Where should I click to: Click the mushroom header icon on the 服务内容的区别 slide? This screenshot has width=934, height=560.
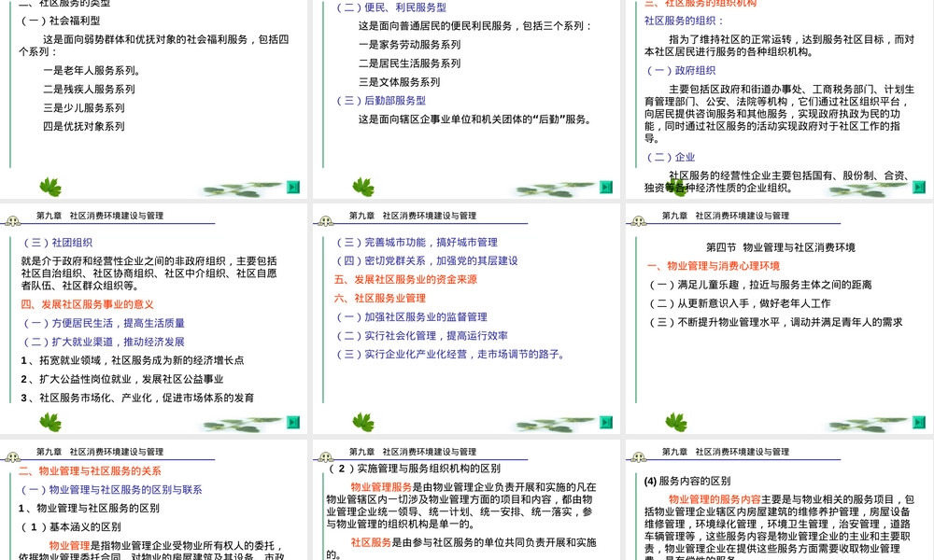point(639,457)
